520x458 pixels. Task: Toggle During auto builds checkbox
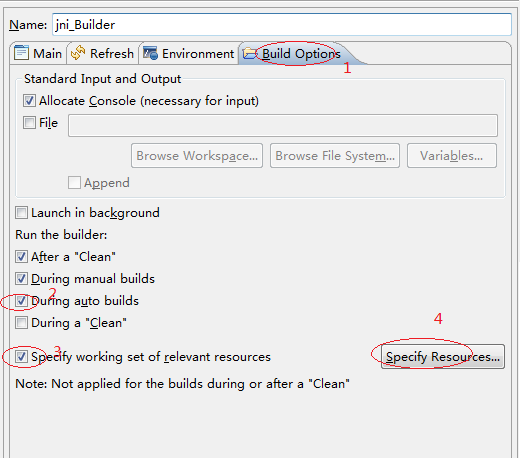(x=21, y=300)
